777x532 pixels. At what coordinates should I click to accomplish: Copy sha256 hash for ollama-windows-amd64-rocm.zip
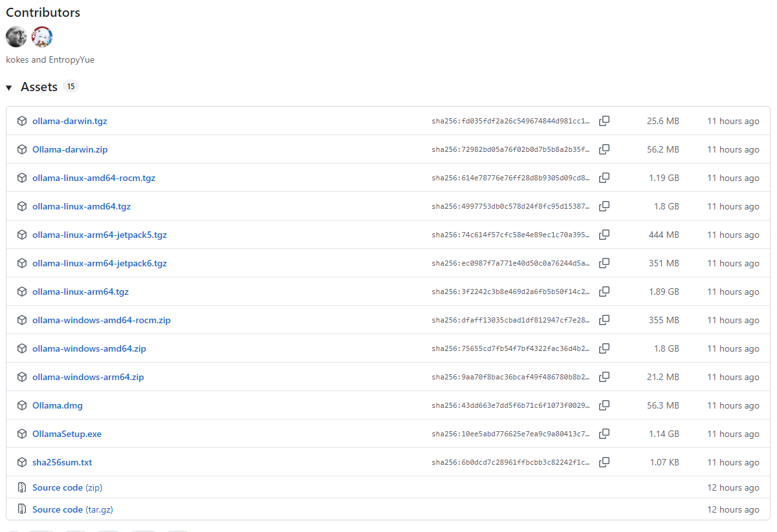(x=604, y=320)
